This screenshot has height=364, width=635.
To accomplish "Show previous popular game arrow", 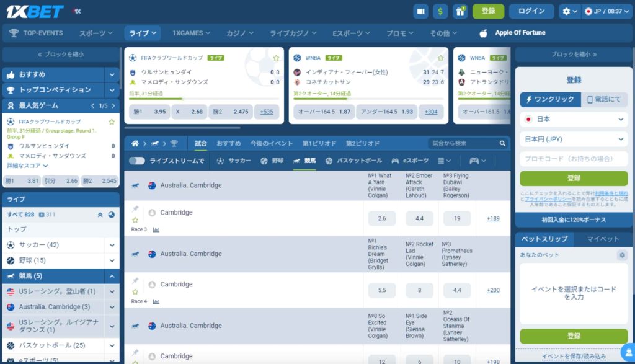I will point(93,105).
